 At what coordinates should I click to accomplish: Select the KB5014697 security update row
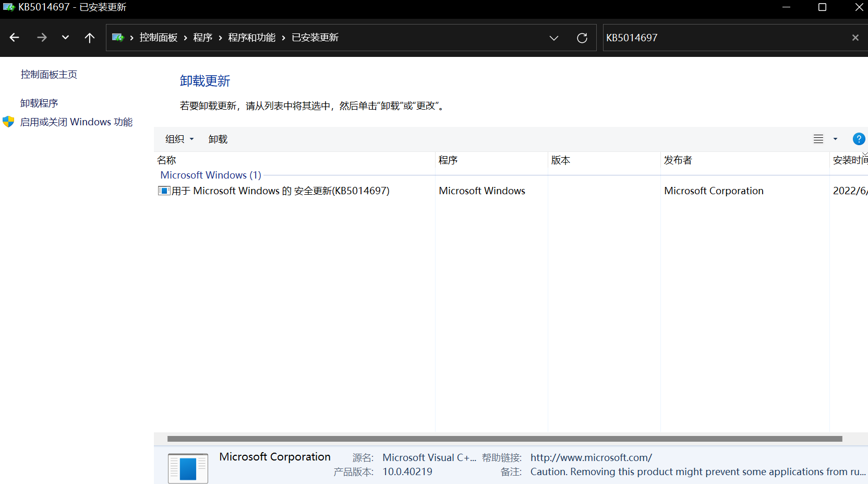(x=511, y=191)
